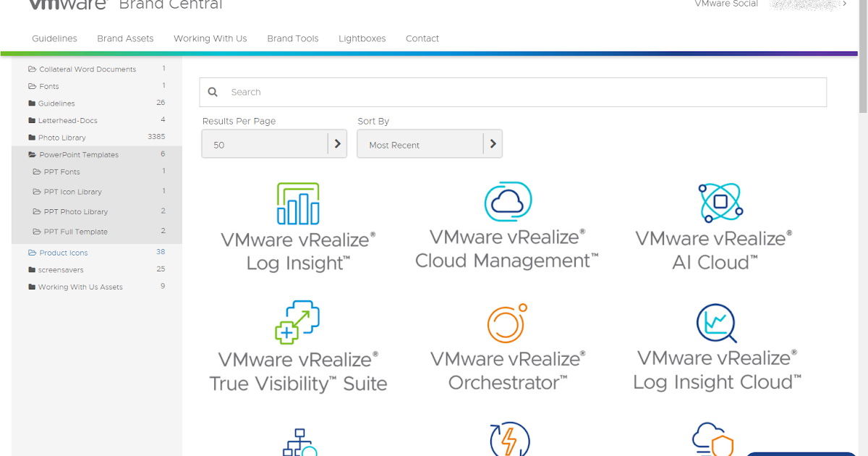Click the folder icon beside Working With Us Assets
Image resolution: width=868 pixels, height=456 pixels.
point(32,287)
